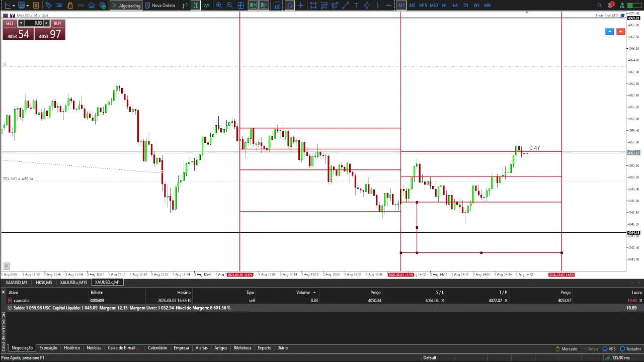Select the candlestick chart type icon

pos(196,6)
